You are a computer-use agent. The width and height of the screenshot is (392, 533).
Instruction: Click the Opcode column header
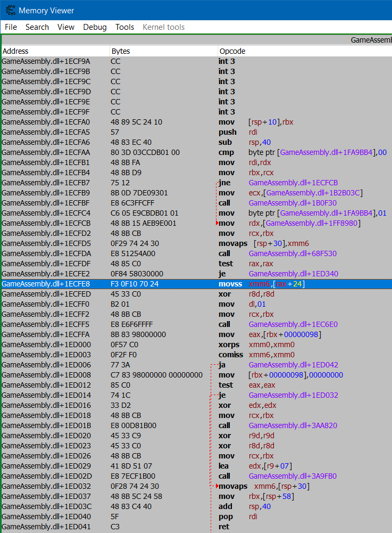(x=305, y=51)
